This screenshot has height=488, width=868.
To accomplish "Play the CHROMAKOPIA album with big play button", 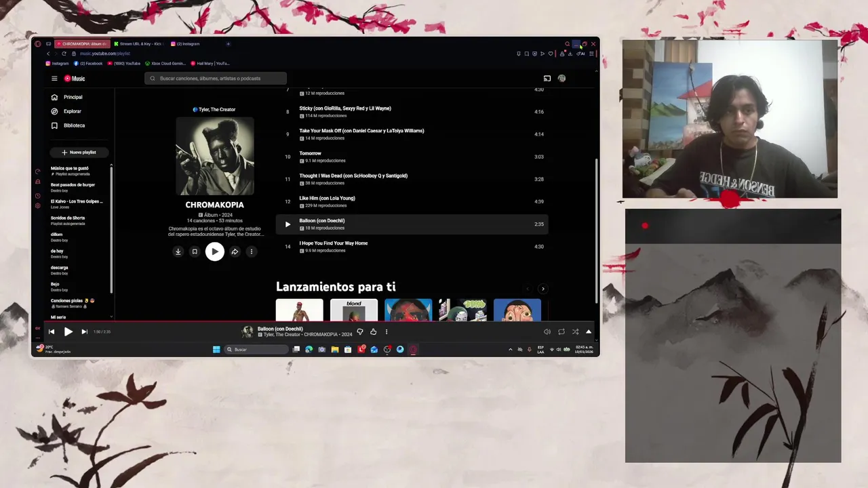I will pyautogui.click(x=215, y=251).
